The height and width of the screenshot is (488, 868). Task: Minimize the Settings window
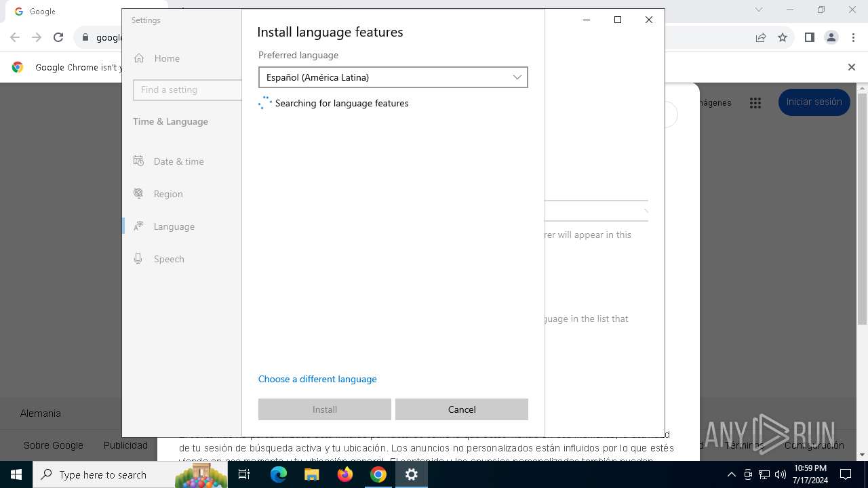[587, 20]
